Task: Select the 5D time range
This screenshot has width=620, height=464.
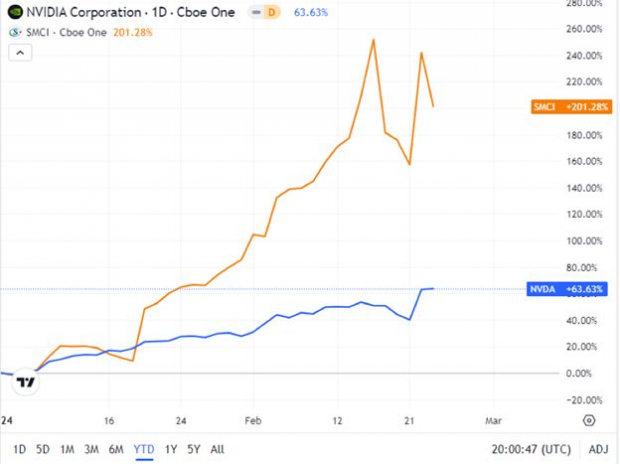Action: pos(43,449)
